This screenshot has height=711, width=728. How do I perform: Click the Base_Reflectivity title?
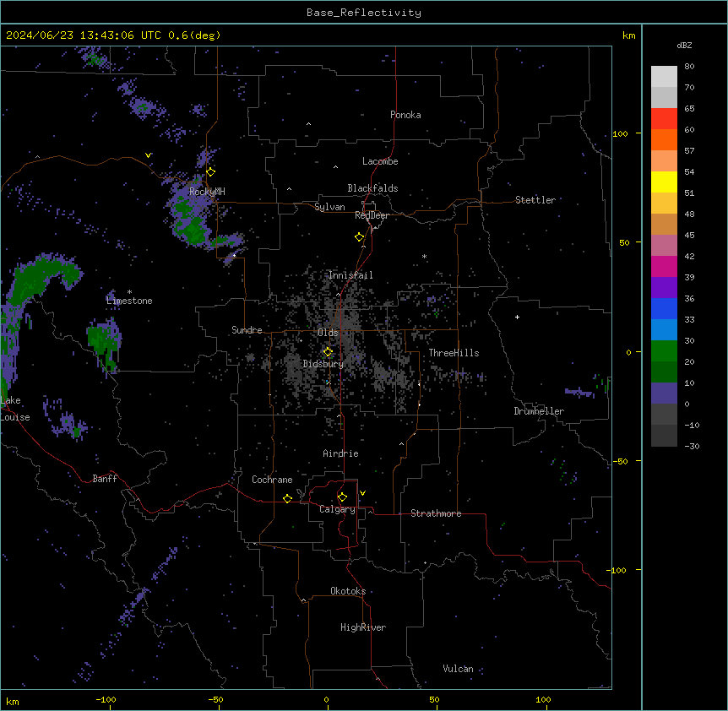[x=364, y=13]
